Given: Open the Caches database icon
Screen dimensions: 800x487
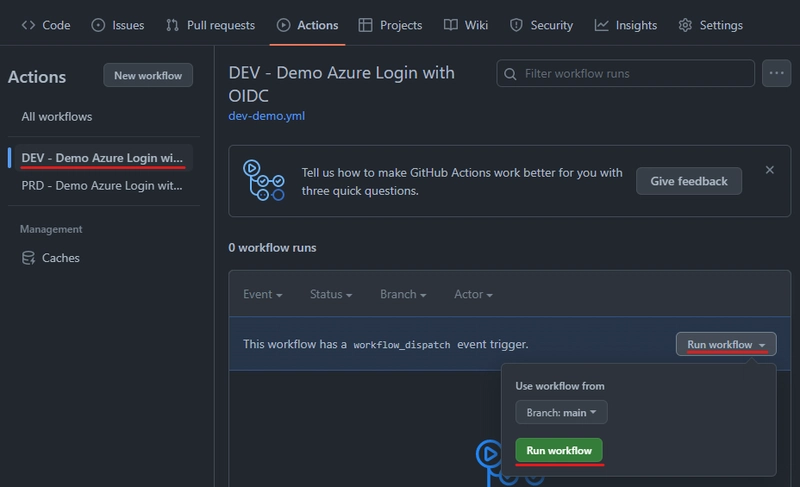Looking at the screenshot, I should 28,258.
